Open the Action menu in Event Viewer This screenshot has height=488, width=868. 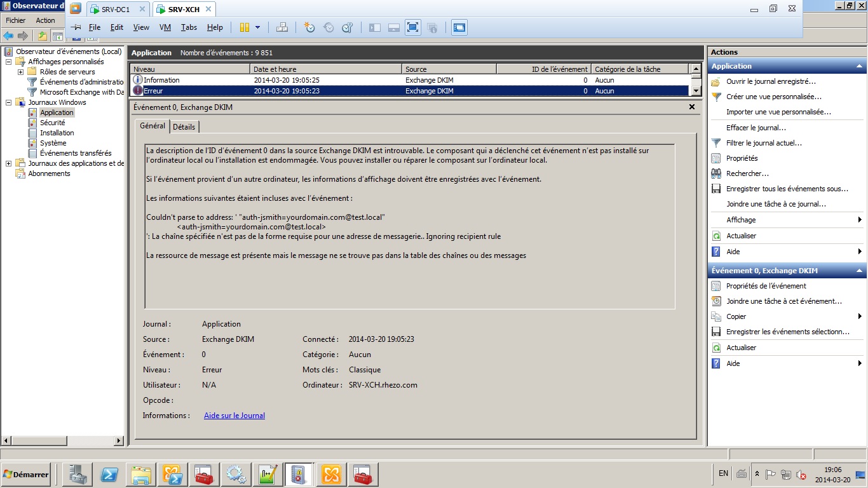[x=45, y=20]
